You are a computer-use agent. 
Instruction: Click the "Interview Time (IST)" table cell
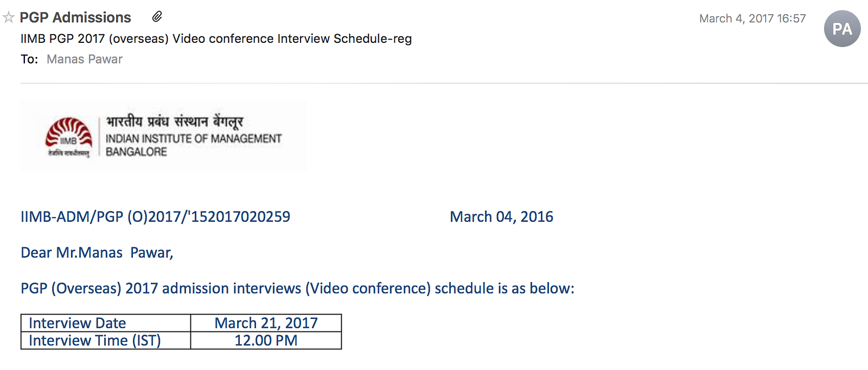coord(95,341)
